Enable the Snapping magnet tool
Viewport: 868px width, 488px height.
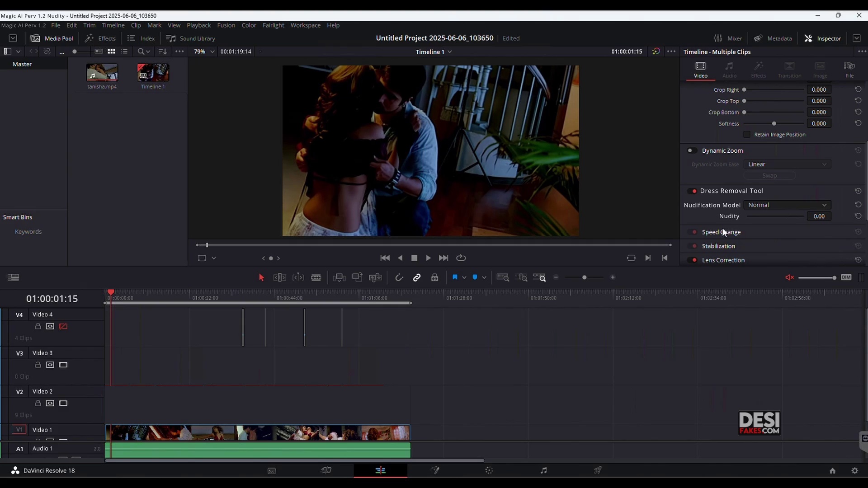pyautogui.click(x=400, y=277)
